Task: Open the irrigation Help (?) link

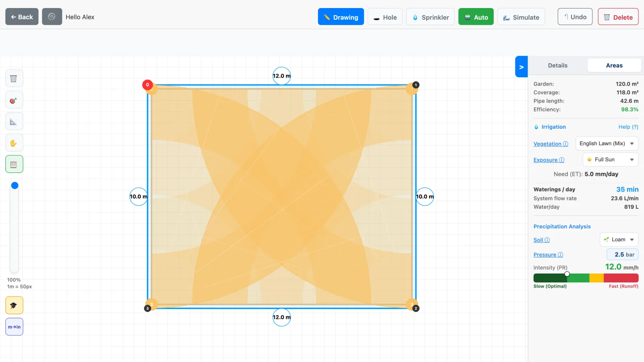Action: pyautogui.click(x=628, y=127)
